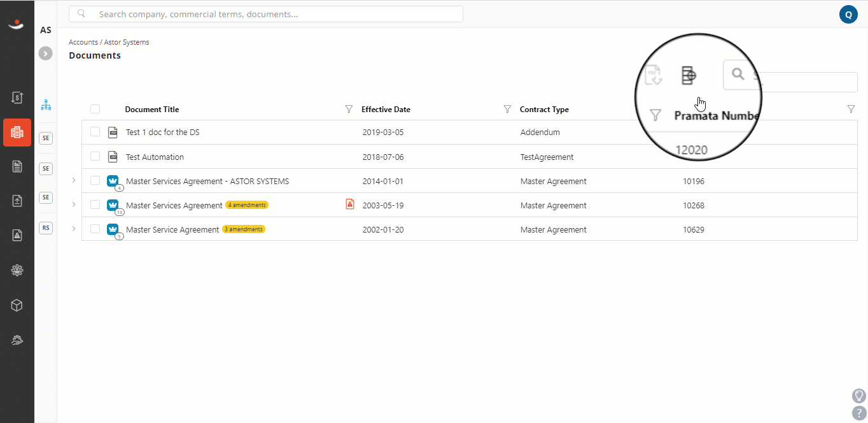868x423 pixels.
Task: Click crown icon of Master Service Agreement with 3 amendments
Action: click(x=113, y=229)
